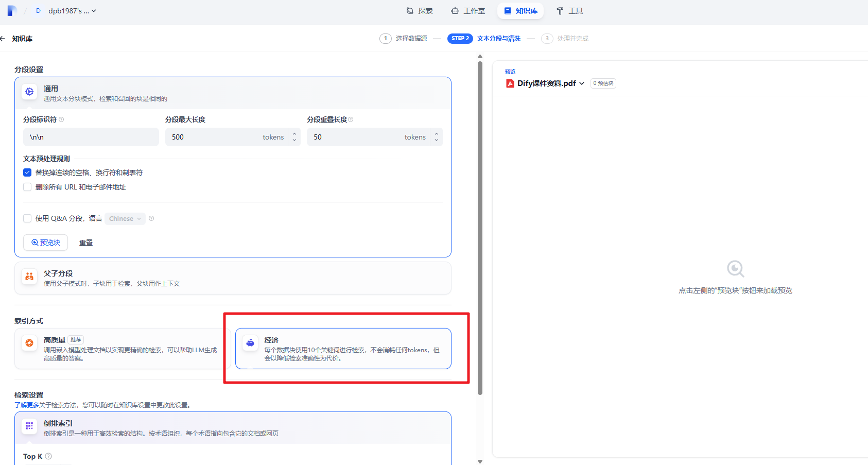Enable the 使用 Q&A 分段 checkbox

click(x=27, y=218)
